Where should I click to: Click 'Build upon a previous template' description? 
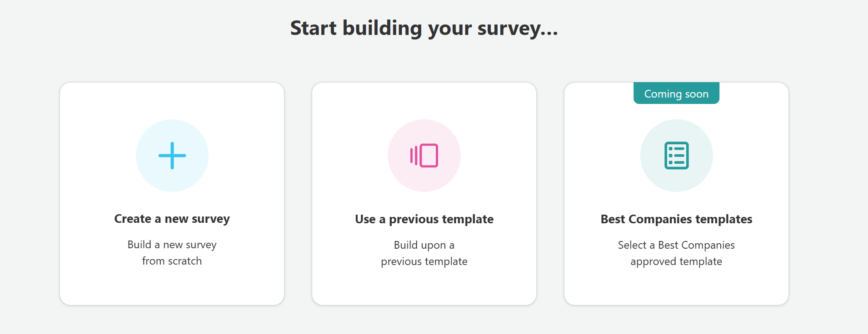click(x=424, y=253)
